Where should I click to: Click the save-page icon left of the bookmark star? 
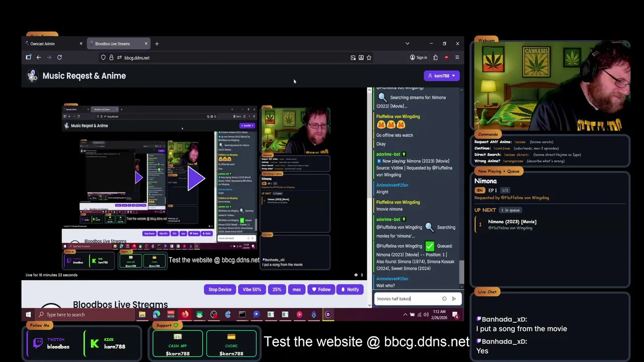click(x=361, y=57)
